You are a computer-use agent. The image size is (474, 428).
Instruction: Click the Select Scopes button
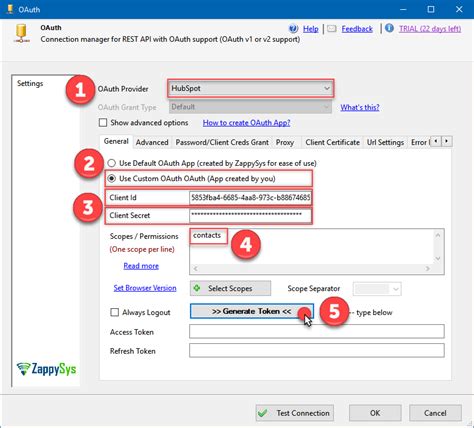tap(230, 288)
